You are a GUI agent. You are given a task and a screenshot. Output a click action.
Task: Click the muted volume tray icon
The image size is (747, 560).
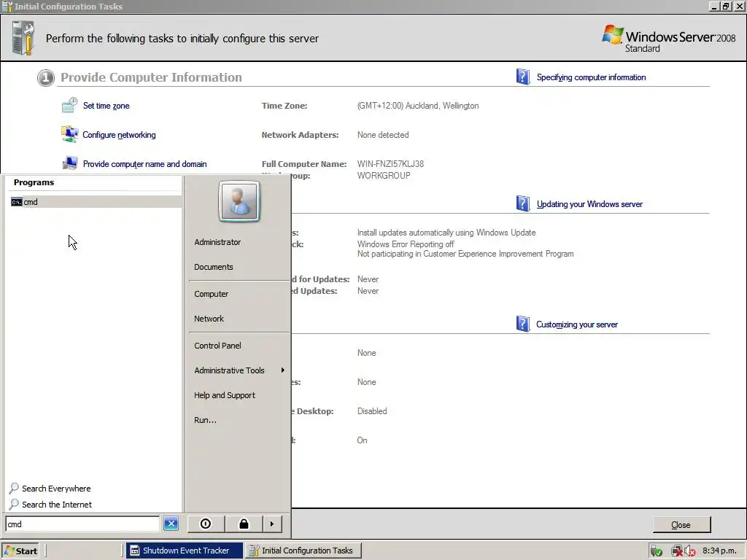pos(690,551)
